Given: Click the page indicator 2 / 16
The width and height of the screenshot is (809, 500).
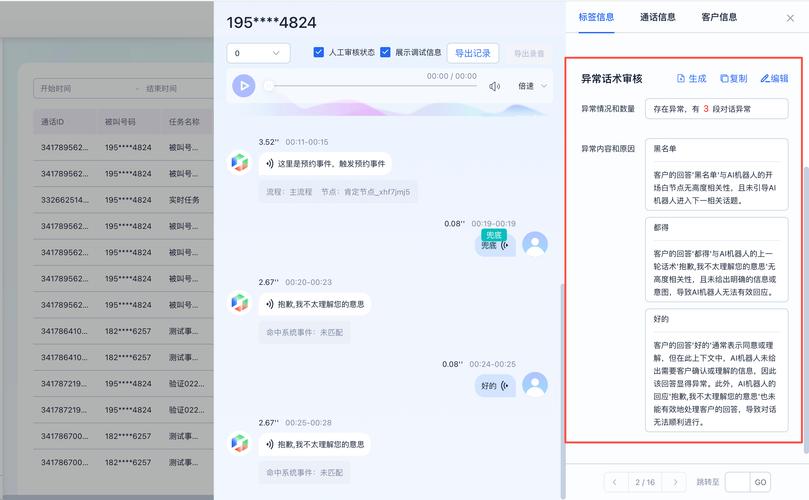Looking at the screenshot, I should pos(645,482).
